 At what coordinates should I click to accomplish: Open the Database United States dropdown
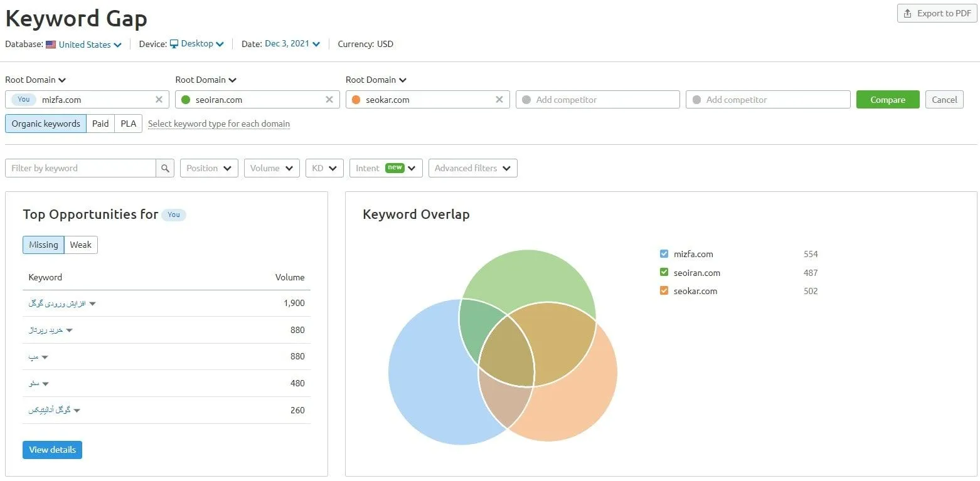[83, 45]
